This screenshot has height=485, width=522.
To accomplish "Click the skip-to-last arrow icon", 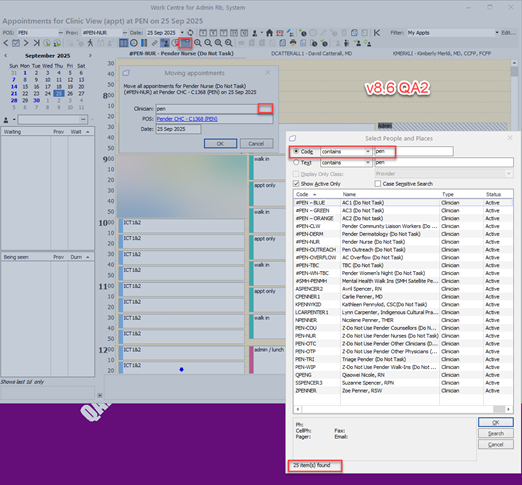I will (x=36, y=43).
